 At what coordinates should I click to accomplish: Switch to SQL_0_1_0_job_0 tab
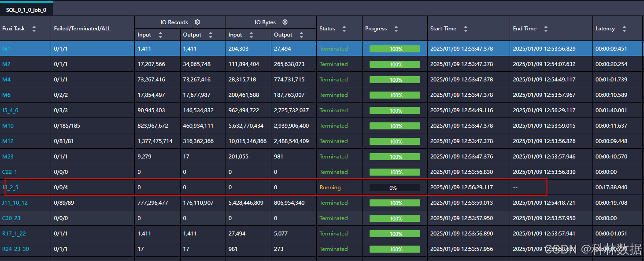tap(26, 10)
